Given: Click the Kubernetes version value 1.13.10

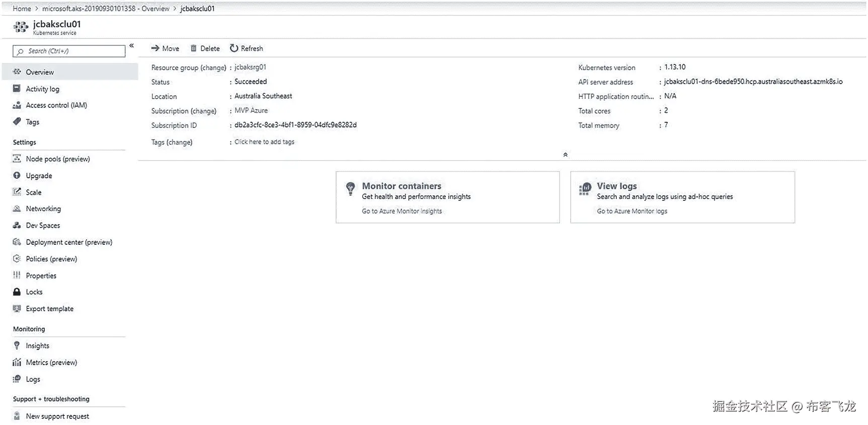Looking at the screenshot, I should click(x=675, y=67).
